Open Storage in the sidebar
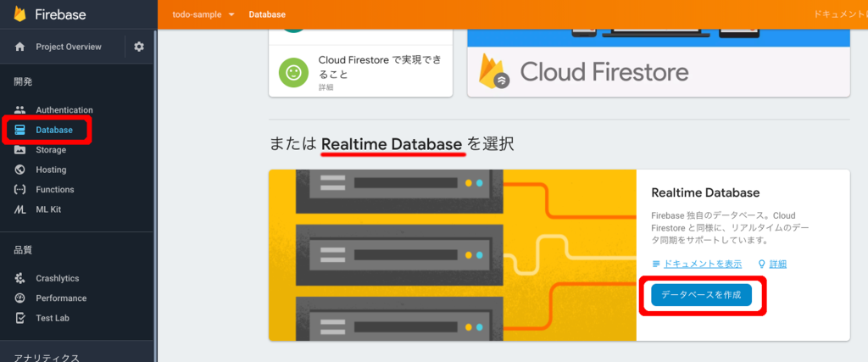The width and height of the screenshot is (868, 362). point(51,150)
